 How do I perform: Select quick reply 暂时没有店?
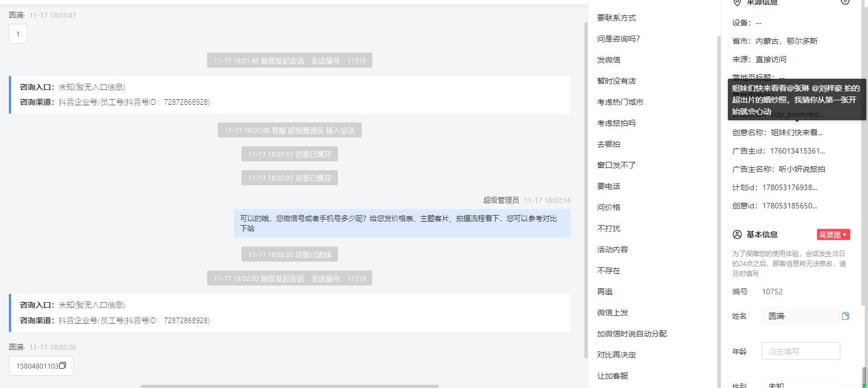[617, 81]
